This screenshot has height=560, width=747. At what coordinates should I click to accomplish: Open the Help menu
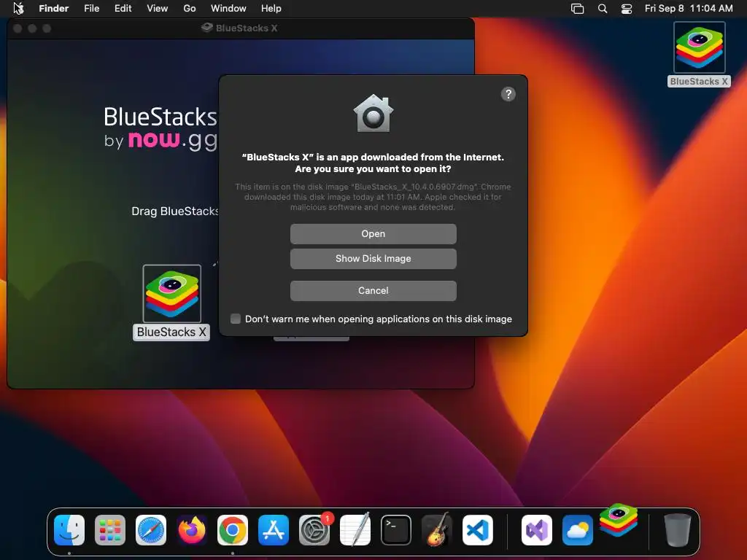[271, 9]
